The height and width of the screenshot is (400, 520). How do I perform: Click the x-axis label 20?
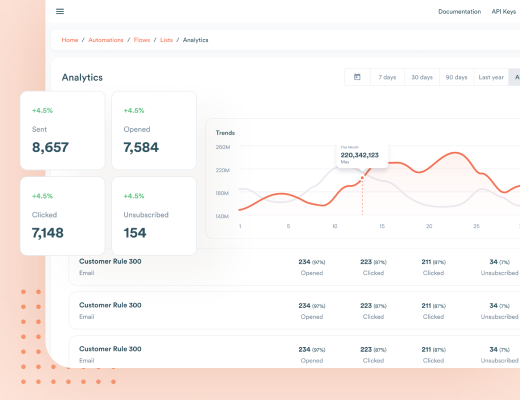tap(429, 226)
